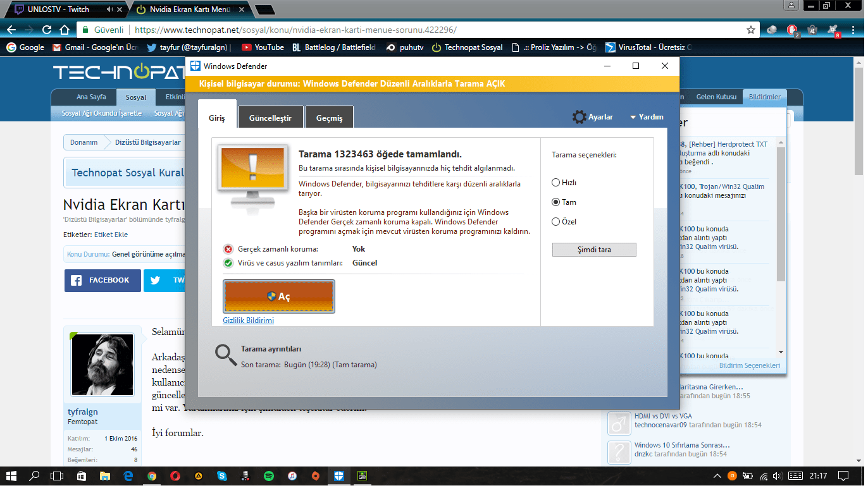Screen dimensions: 868x488
Task: Open the volume control in system tray
Action: [778, 476]
